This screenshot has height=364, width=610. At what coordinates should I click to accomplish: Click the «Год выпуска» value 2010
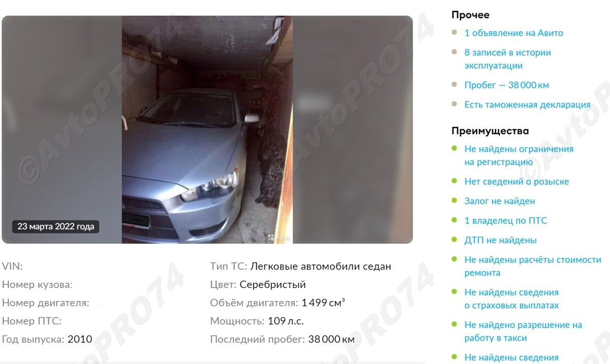point(80,339)
